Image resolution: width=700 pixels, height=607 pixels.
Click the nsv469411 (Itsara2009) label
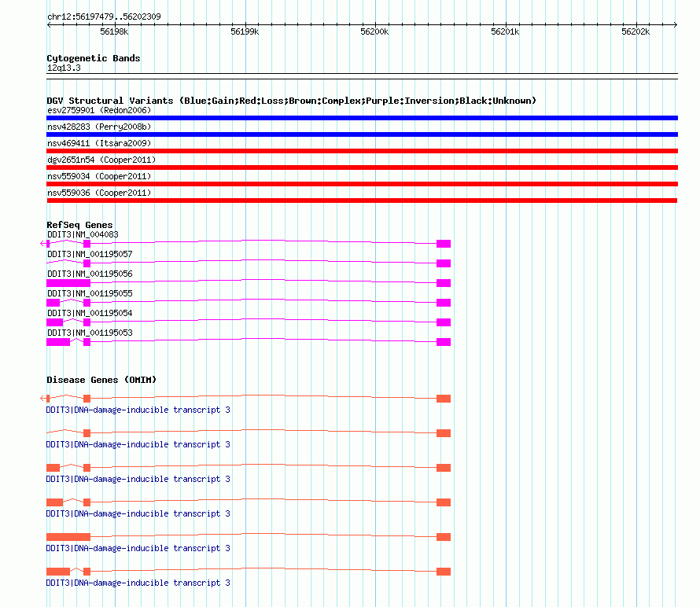(x=99, y=143)
